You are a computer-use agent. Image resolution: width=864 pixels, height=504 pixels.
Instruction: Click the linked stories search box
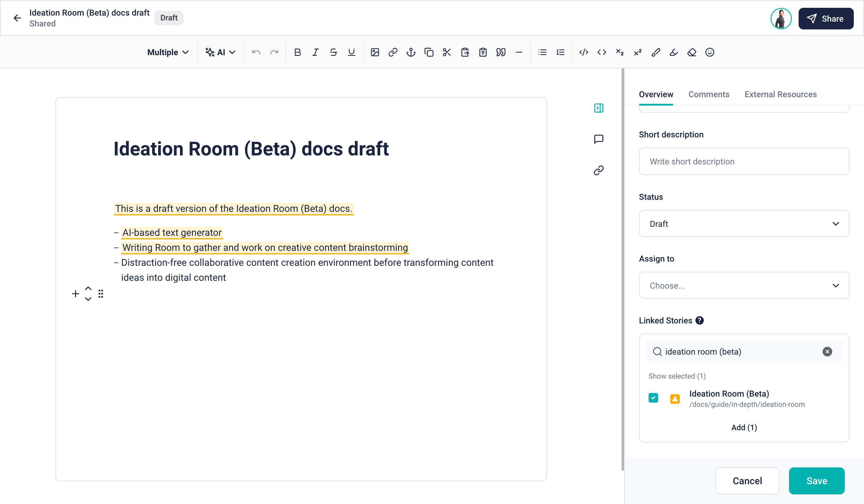click(744, 351)
